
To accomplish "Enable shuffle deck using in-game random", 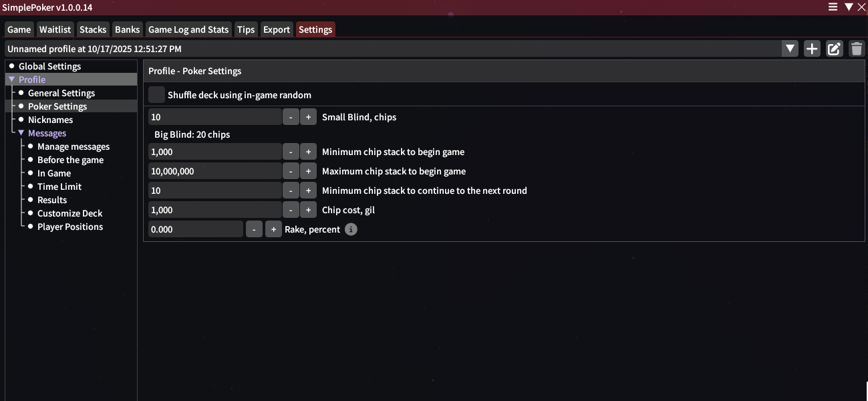I will (157, 95).
